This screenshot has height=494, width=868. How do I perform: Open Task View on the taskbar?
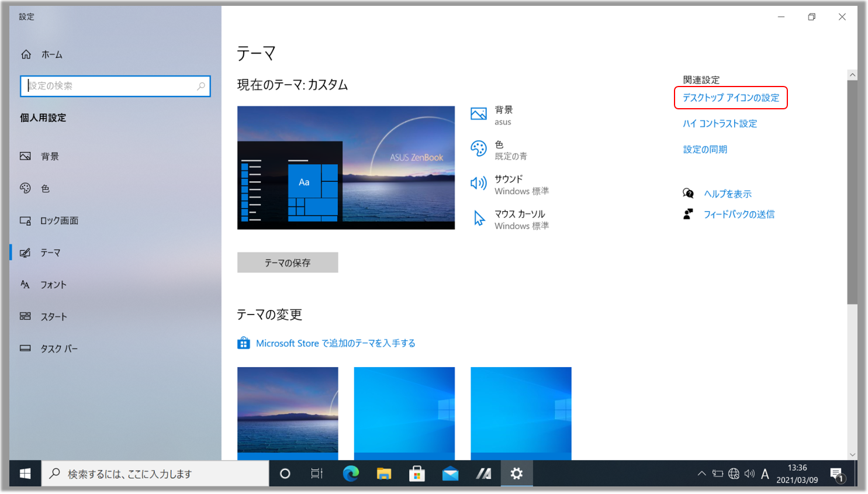pos(317,474)
